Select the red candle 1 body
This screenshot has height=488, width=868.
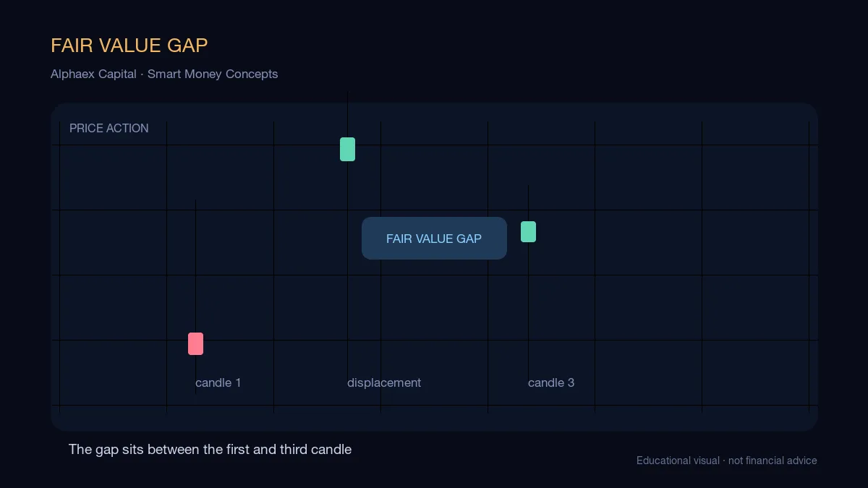pos(195,343)
